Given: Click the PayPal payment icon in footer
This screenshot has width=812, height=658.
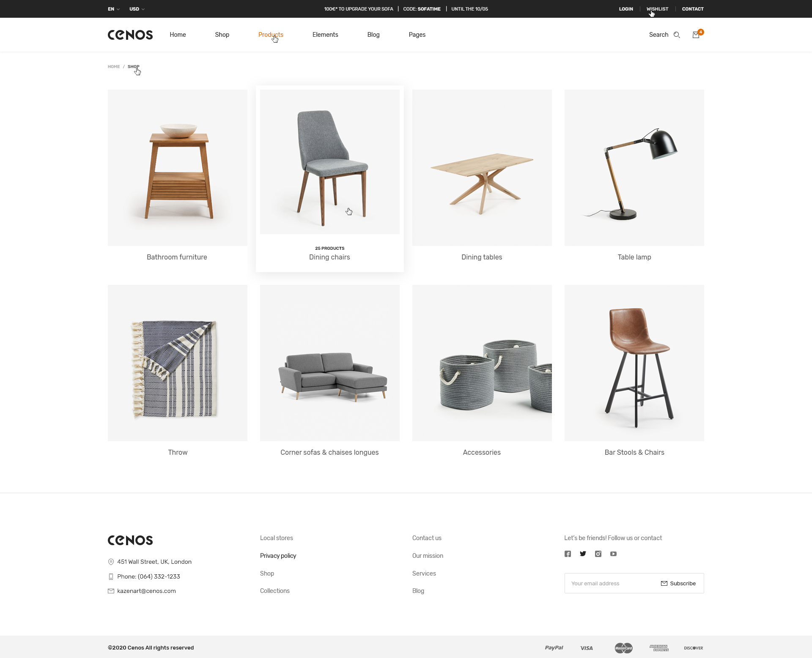Looking at the screenshot, I should 554,647.
